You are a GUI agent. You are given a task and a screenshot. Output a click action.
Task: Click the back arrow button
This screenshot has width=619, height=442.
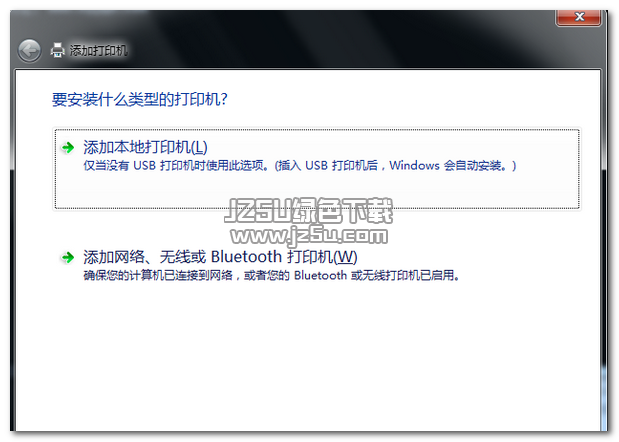(29, 51)
